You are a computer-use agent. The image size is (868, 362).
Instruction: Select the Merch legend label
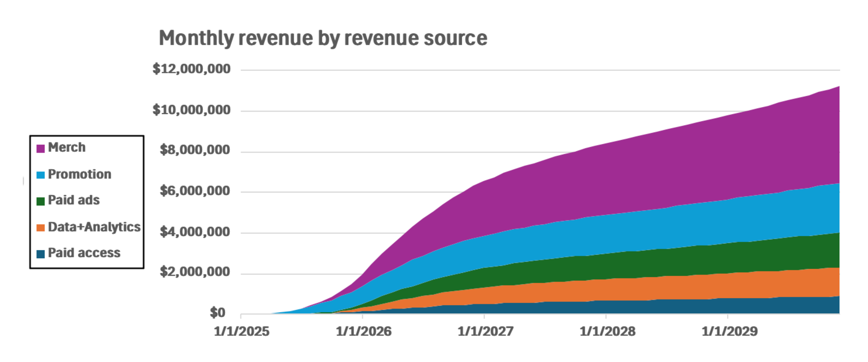[67, 147]
